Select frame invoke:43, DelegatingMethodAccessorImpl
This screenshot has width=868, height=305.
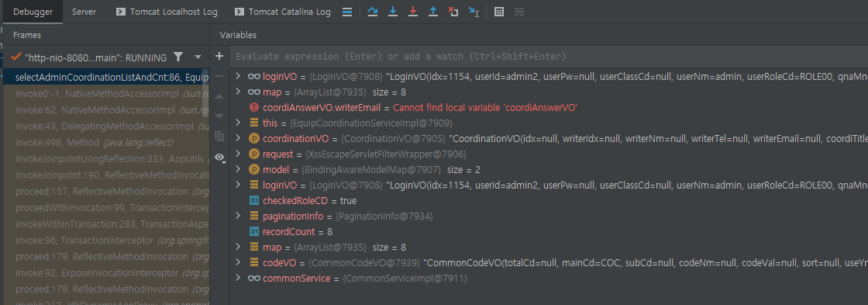click(105, 127)
